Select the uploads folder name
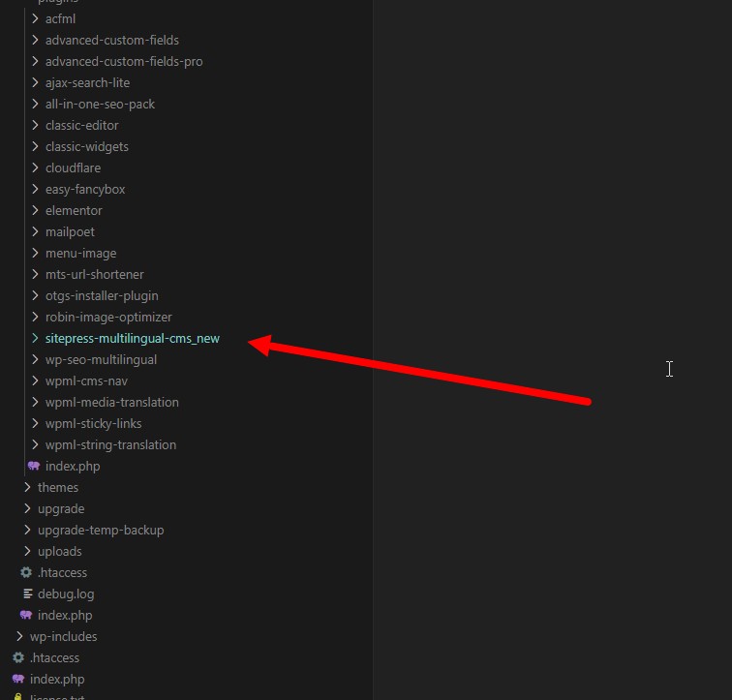This screenshot has width=732, height=700. pos(60,551)
